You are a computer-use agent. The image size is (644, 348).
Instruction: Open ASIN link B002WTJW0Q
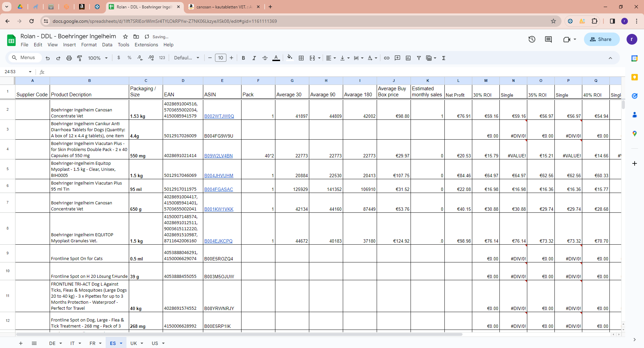219,116
